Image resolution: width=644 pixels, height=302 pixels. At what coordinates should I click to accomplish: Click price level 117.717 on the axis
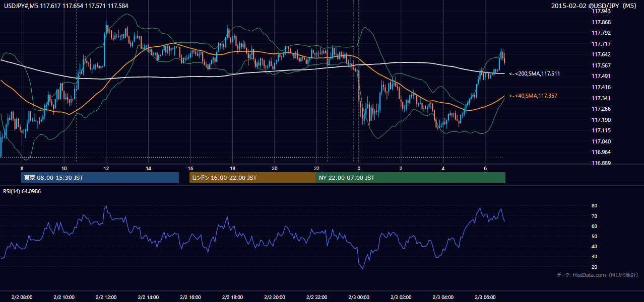coord(601,44)
